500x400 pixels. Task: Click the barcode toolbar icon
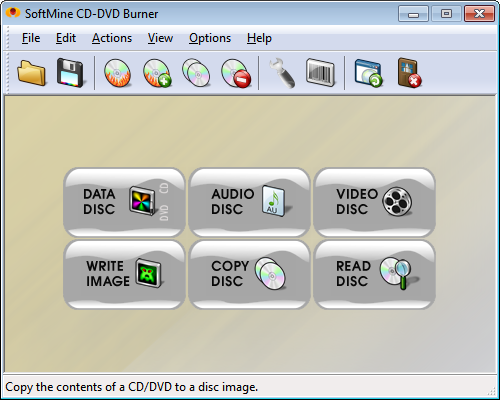[x=320, y=73]
